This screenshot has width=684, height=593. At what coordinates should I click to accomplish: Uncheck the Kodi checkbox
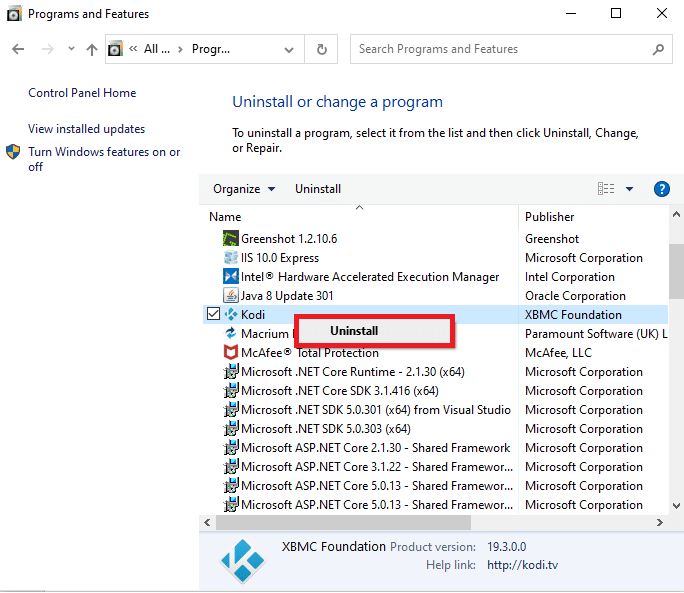pos(213,315)
